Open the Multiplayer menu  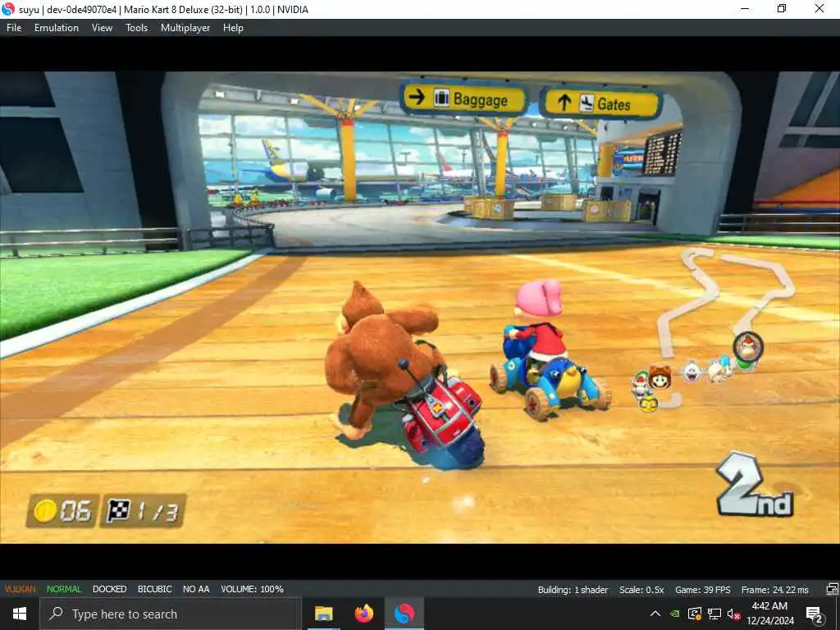pos(185,28)
